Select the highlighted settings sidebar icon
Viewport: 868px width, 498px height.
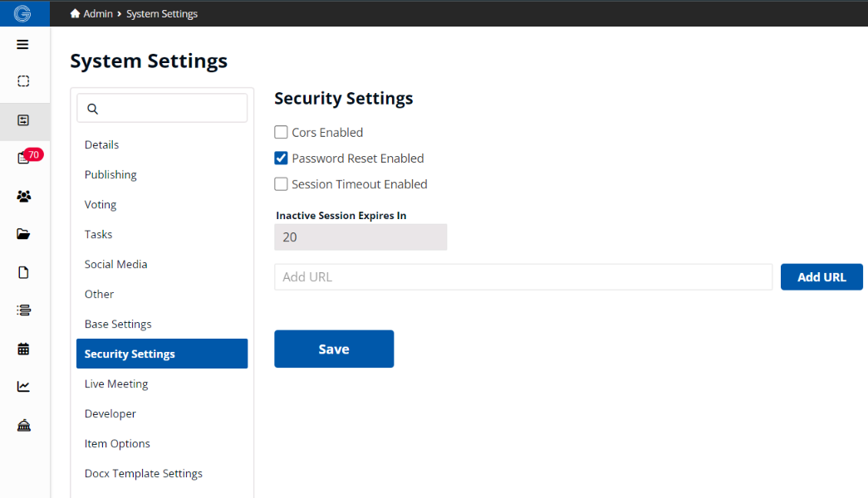tap(23, 120)
